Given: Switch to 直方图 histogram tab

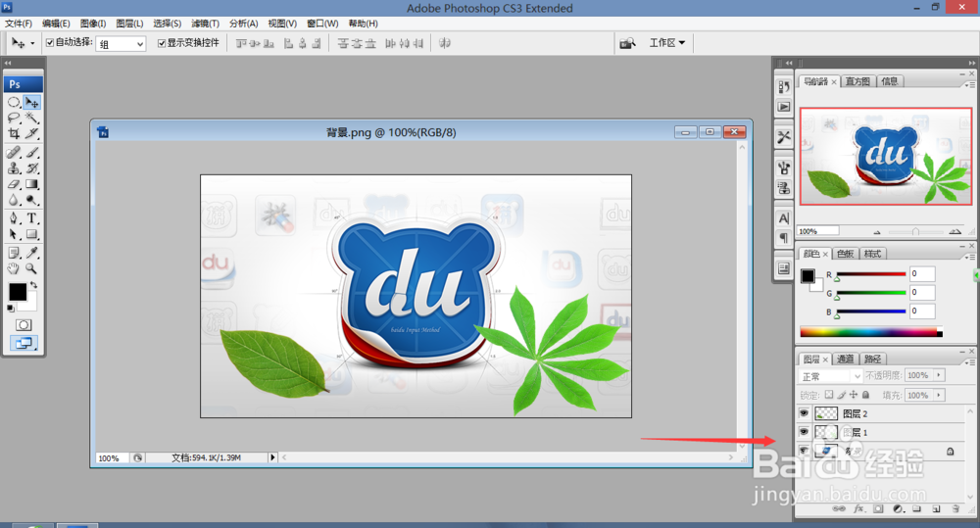Looking at the screenshot, I should tap(857, 81).
